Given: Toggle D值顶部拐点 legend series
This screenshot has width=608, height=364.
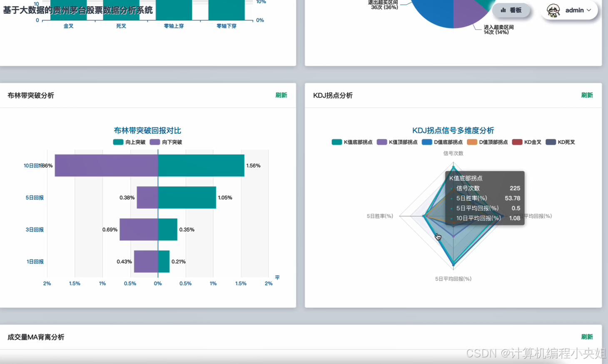Looking at the screenshot, I should coord(487,142).
